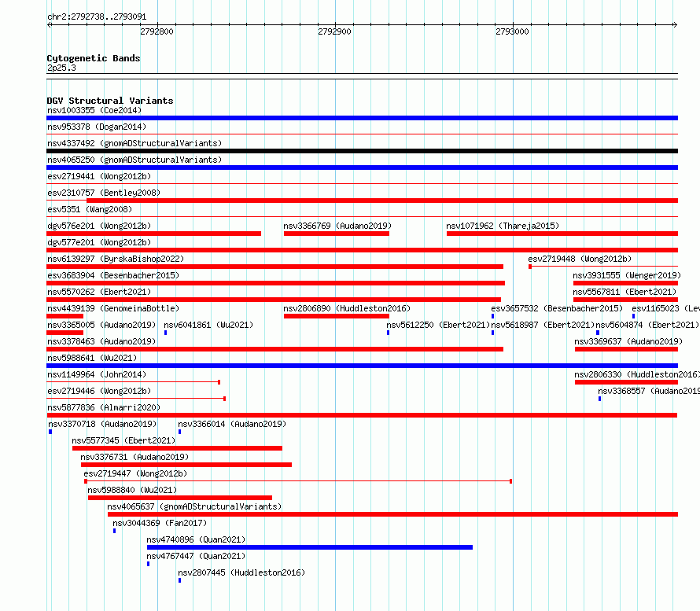Open variant nsv1003355 (Coe2014)
700x611 pixels.
point(94,110)
